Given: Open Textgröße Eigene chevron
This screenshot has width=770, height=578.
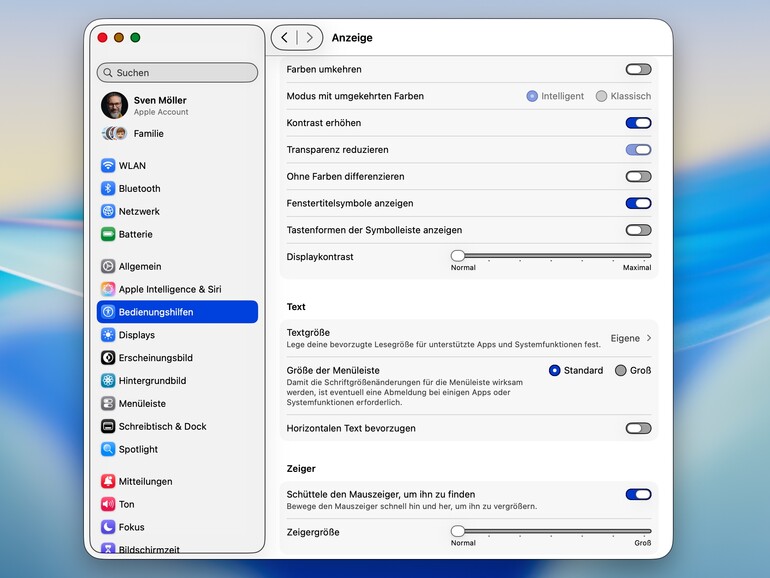Looking at the screenshot, I should click(x=649, y=338).
